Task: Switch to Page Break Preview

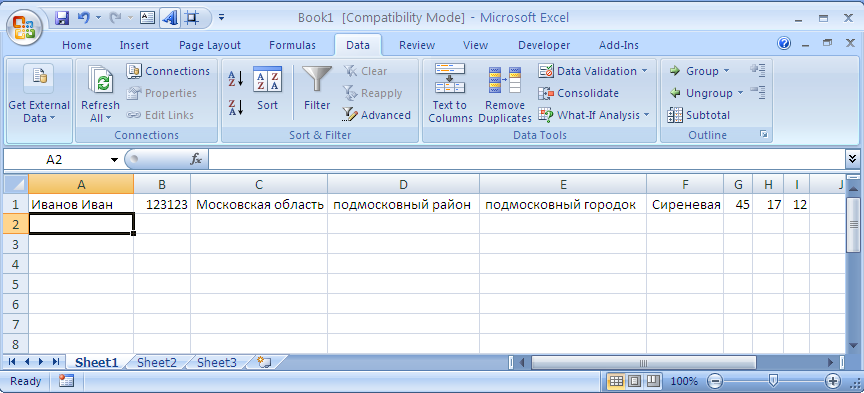Action: [652, 381]
